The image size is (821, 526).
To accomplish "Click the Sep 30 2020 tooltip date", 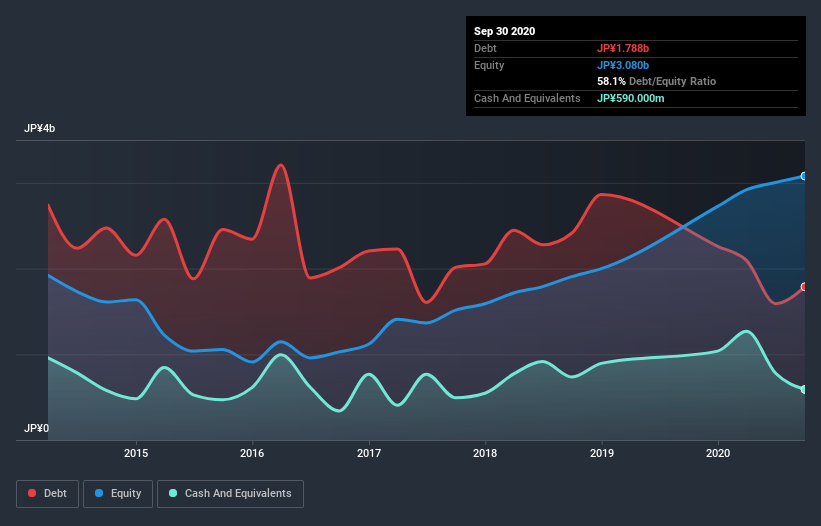I will pyautogui.click(x=505, y=31).
